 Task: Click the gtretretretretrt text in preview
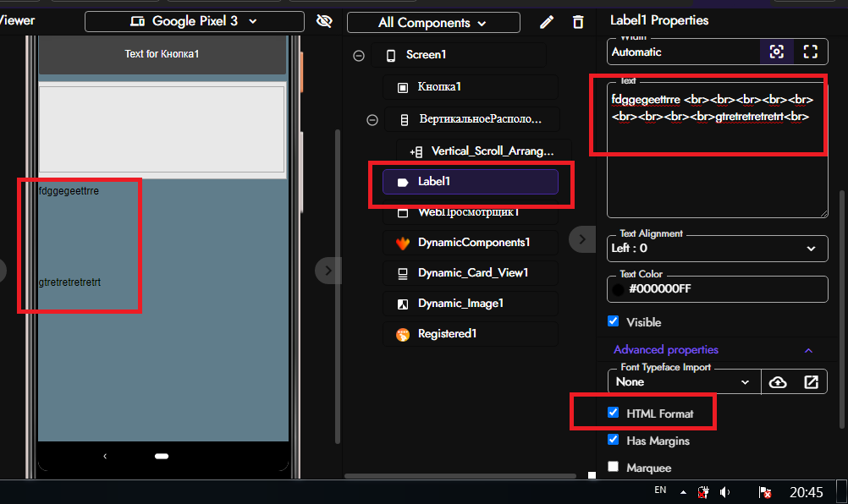coord(69,282)
